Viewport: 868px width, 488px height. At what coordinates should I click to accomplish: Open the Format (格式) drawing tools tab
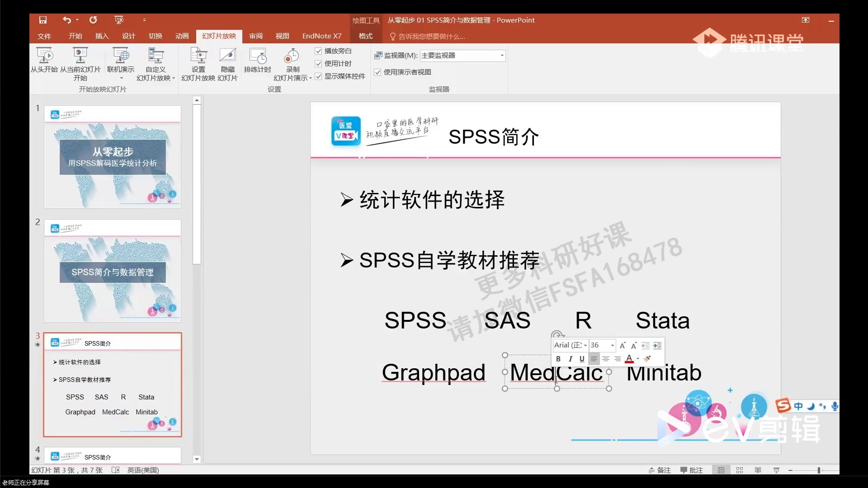(366, 36)
